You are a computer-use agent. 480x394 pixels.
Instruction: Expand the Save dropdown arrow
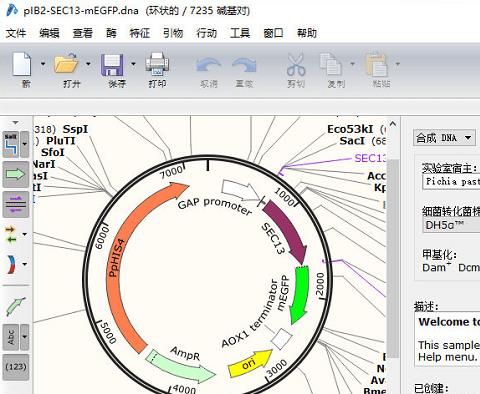tap(133, 63)
